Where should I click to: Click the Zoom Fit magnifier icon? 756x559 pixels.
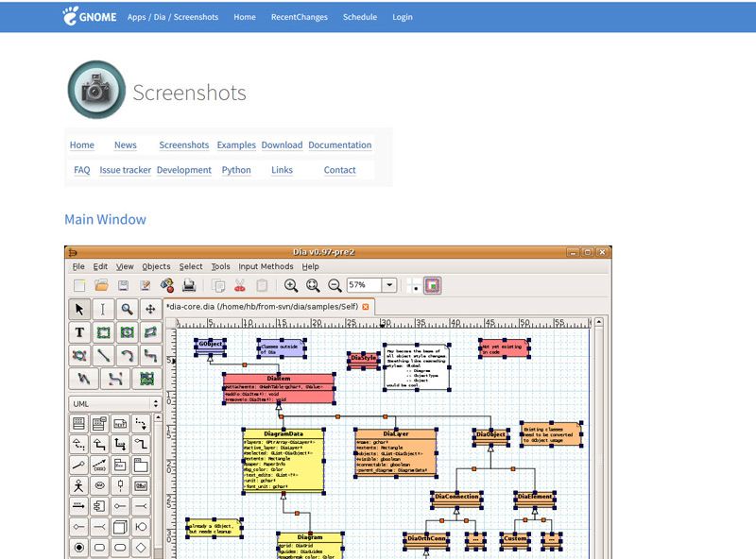tap(313, 286)
